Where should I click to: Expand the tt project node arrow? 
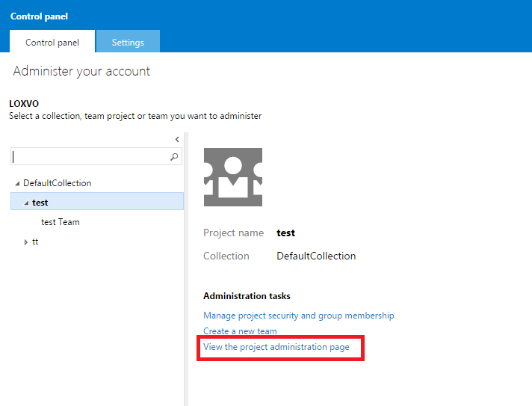[26, 242]
